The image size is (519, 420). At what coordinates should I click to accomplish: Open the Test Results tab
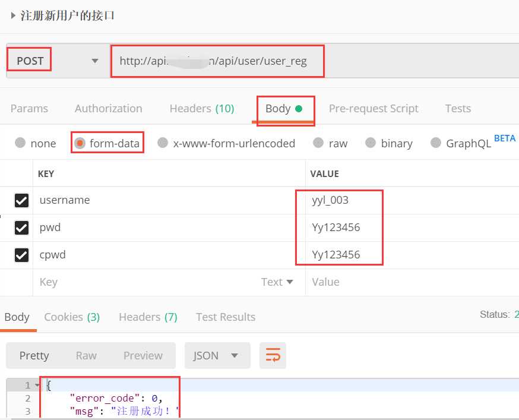[226, 317]
